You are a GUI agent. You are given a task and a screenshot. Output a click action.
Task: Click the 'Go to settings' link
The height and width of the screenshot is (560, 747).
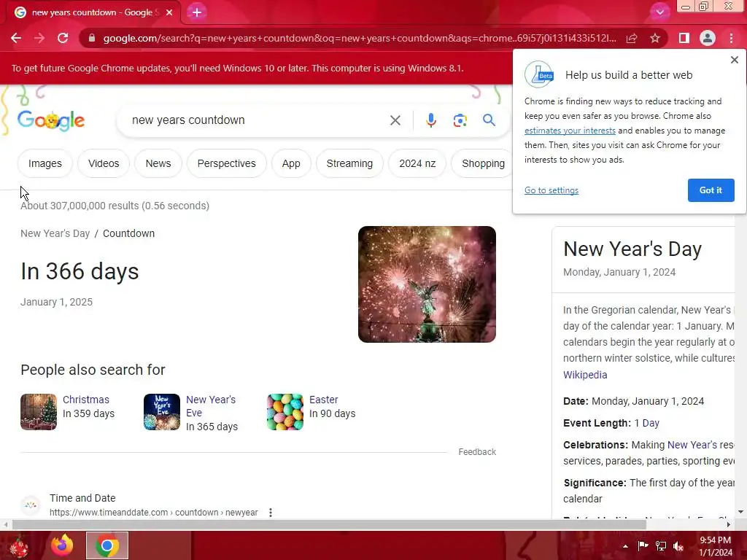(551, 190)
